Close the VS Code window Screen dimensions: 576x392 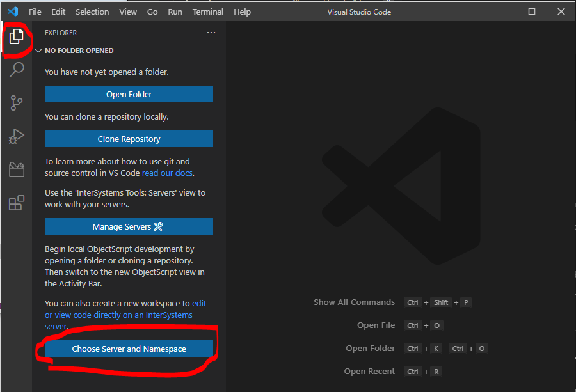pyautogui.click(x=561, y=12)
